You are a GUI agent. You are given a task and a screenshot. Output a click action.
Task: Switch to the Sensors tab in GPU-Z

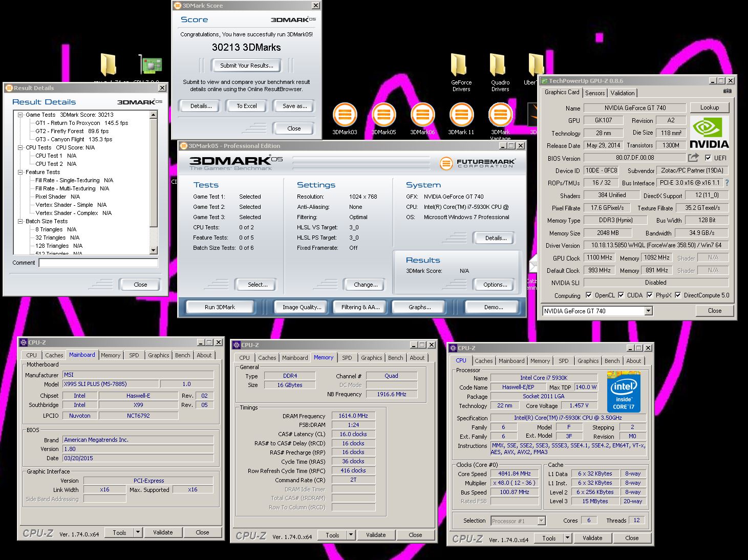[x=595, y=93]
